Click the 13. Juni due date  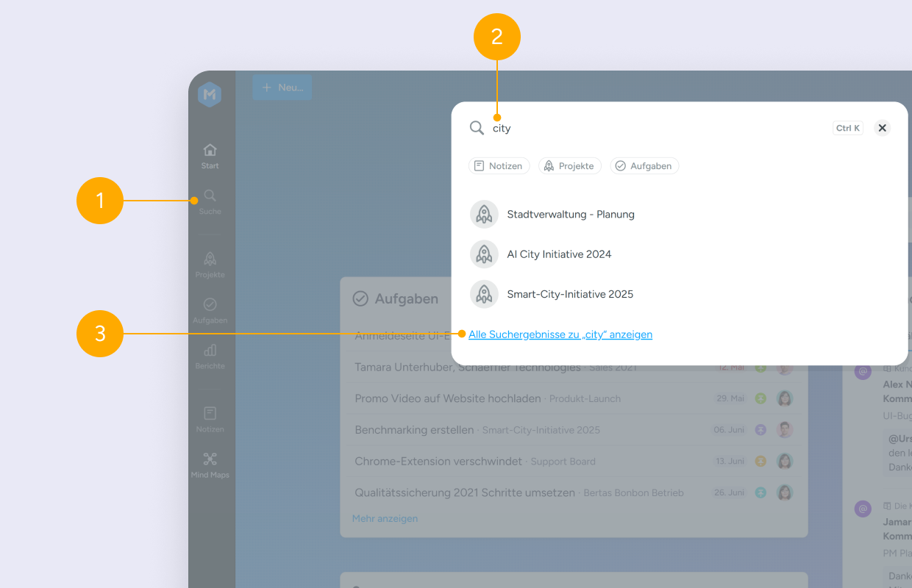click(730, 461)
